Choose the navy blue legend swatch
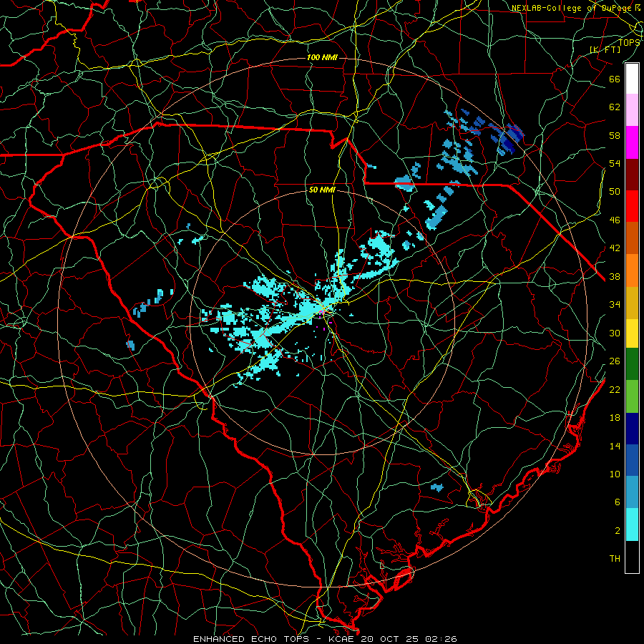 (632, 429)
